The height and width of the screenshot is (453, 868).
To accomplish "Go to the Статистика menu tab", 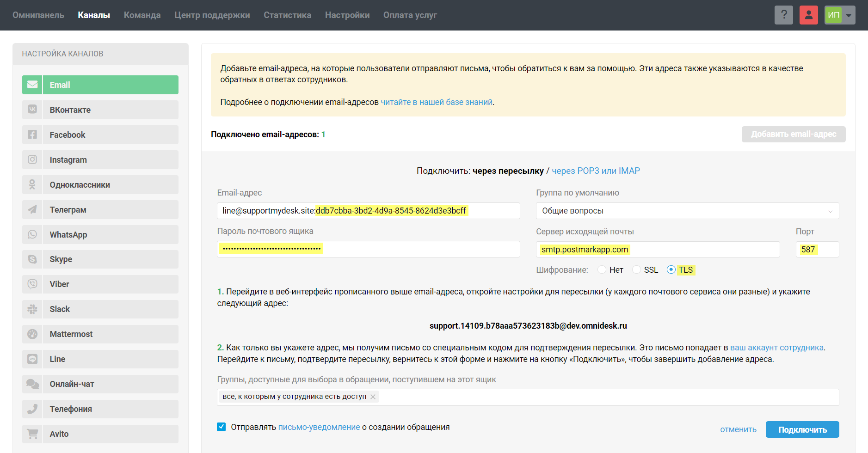I will [287, 15].
